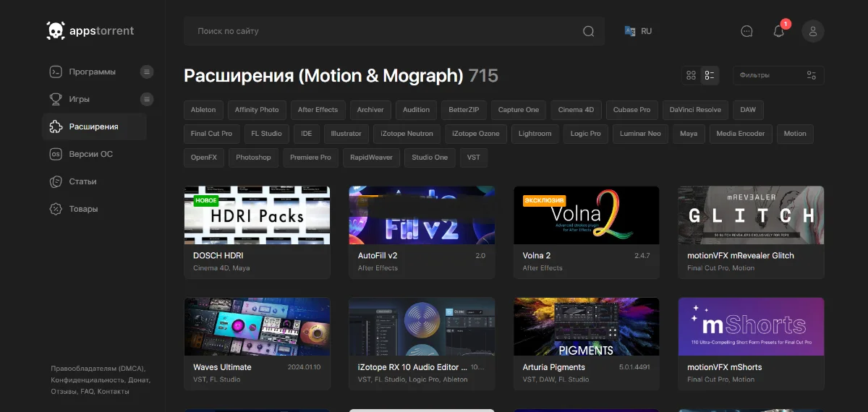Click the motionVFX mShorts title
This screenshot has height=412, width=868.
[724, 367]
